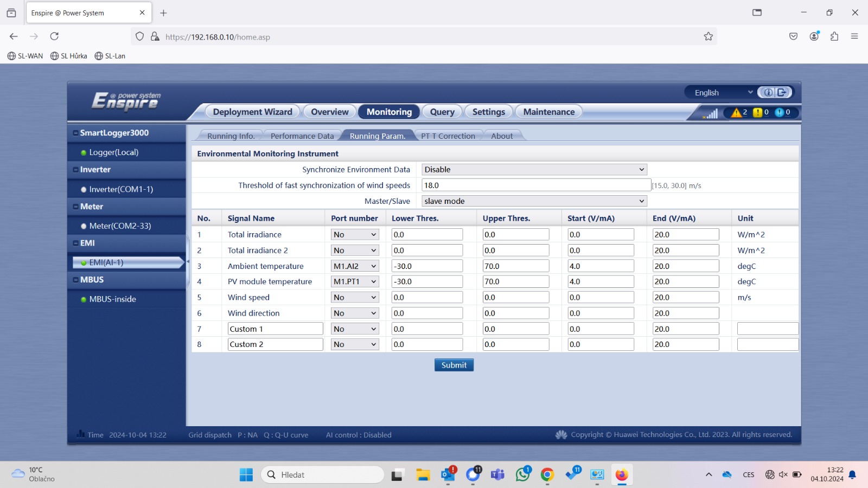Open the language selector dropdown

723,93
